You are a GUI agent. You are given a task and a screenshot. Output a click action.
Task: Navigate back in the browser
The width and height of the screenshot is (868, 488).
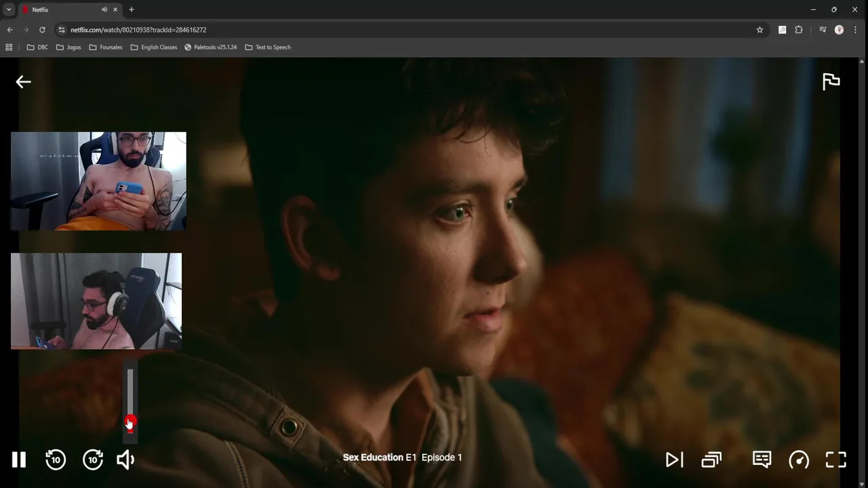click(9, 30)
